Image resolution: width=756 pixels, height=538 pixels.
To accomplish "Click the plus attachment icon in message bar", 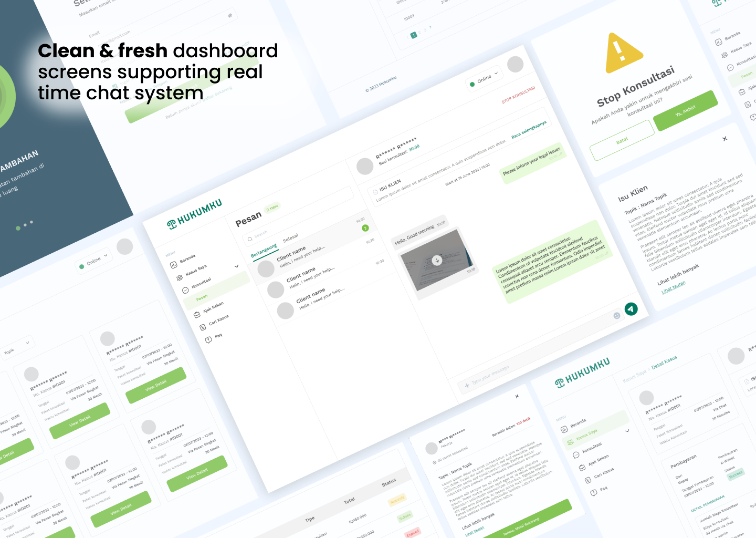I will [467, 386].
